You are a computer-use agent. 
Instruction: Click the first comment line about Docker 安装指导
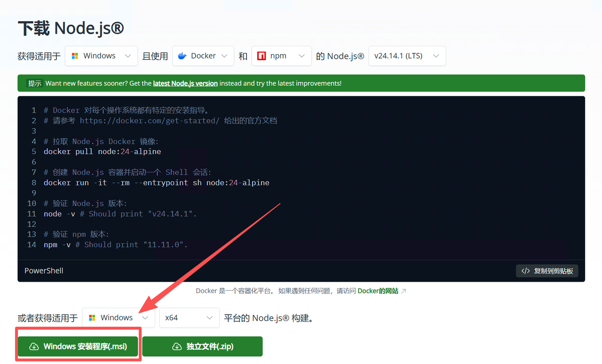point(127,110)
